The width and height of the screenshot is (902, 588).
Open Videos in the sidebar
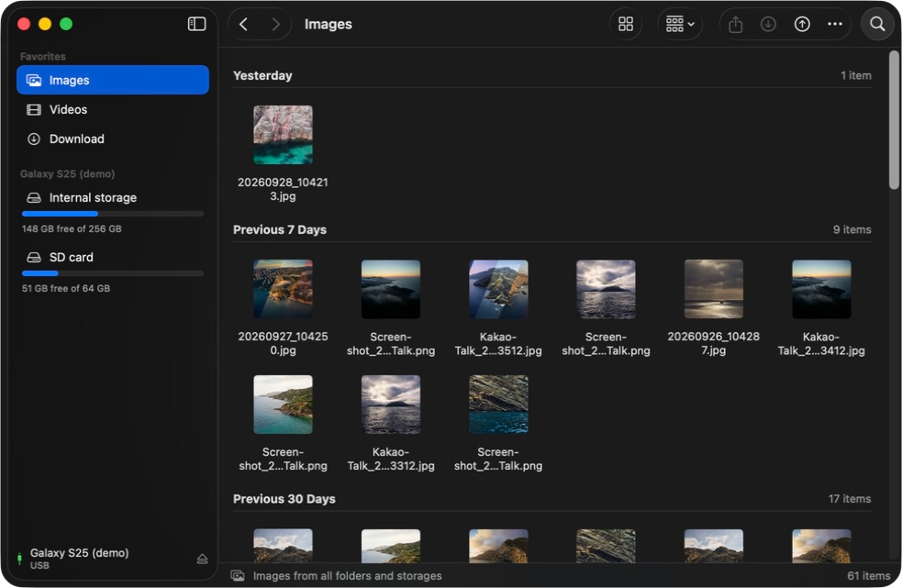tap(113, 109)
